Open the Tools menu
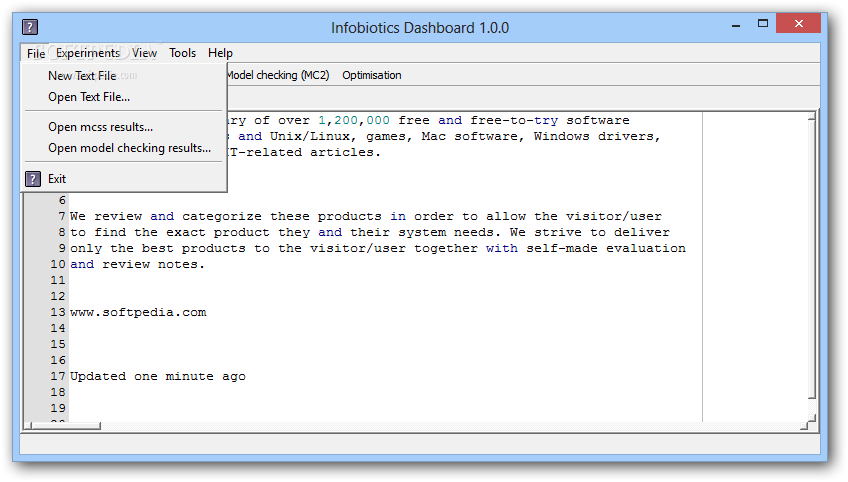The height and width of the screenshot is (482, 848). point(182,53)
